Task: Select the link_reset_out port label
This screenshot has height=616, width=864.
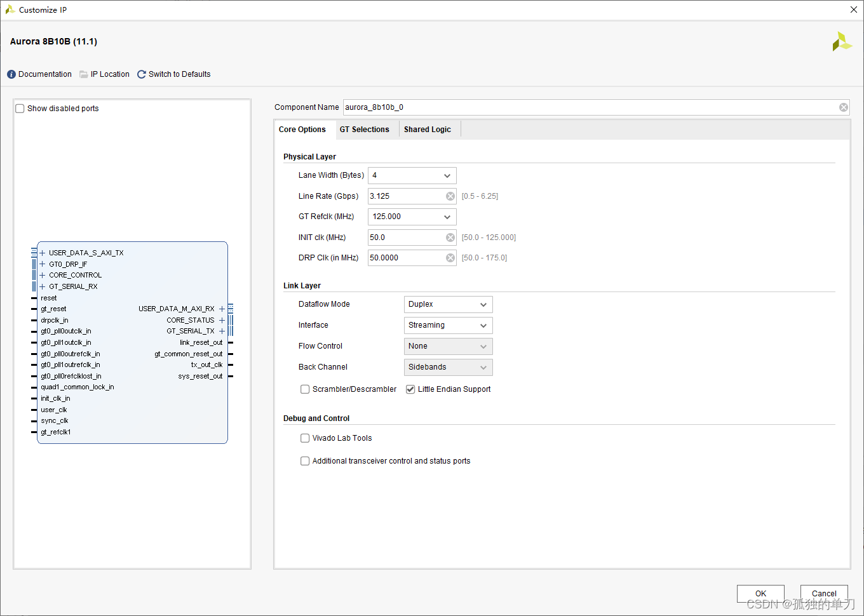Action: point(201,342)
